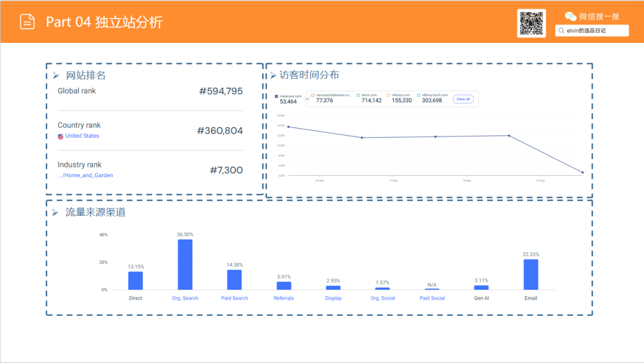Click the document icon beside Part 04
The height and width of the screenshot is (363, 644).
click(27, 22)
